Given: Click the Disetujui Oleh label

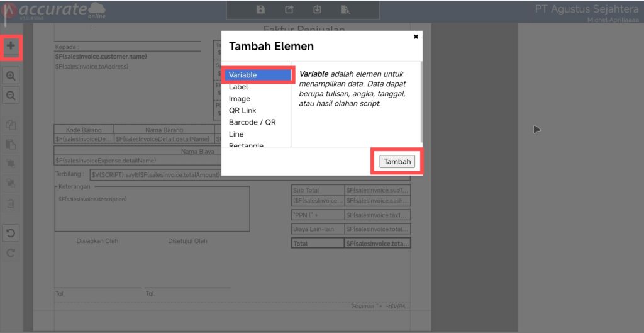Looking at the screenshot, I should [187, 241].
